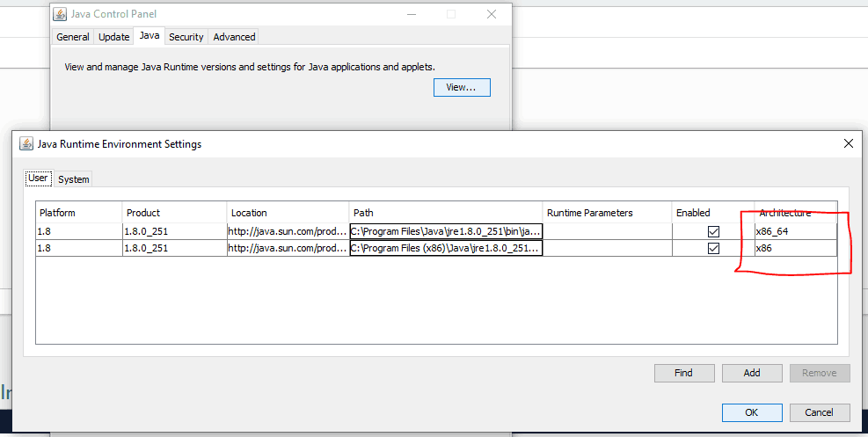Click Platform 1.8 in the x86 row
This screenshot has height=437, width=868.
pos(79,248)
